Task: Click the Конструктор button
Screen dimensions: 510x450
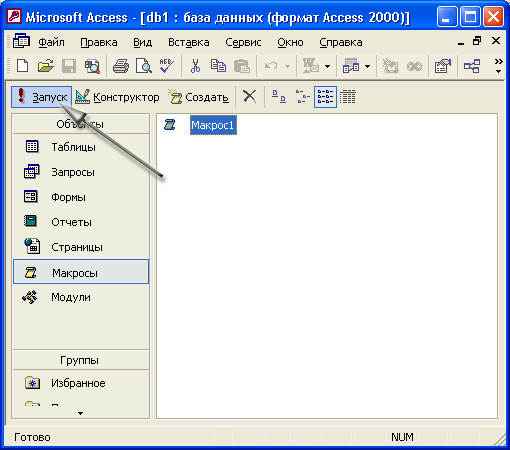Action: [x=117, y=97]
